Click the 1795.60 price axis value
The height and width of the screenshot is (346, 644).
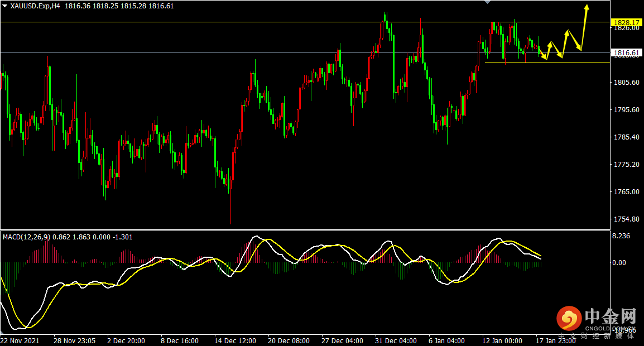coord(626,110)
